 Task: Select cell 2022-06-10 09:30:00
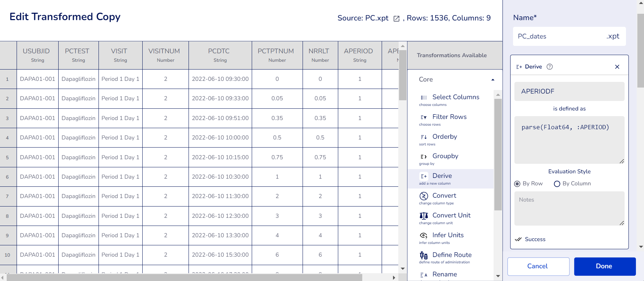[220, 79]
